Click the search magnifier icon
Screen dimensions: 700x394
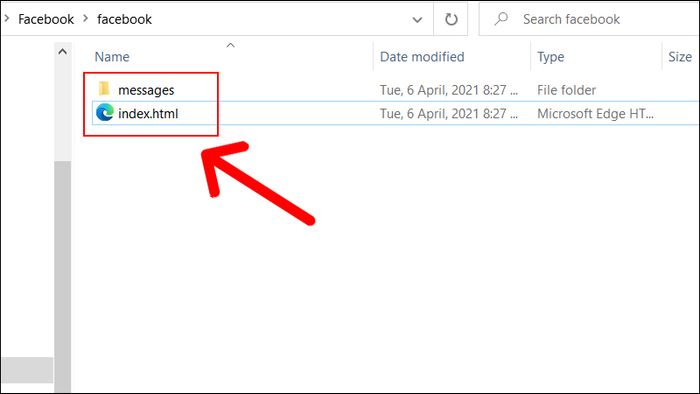(x=501, y=19)
